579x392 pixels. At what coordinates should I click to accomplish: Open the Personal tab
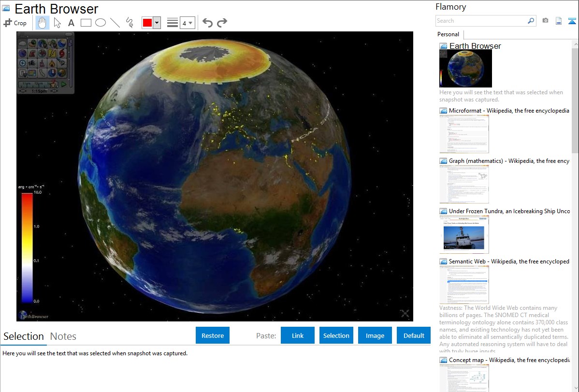[448, 34]
